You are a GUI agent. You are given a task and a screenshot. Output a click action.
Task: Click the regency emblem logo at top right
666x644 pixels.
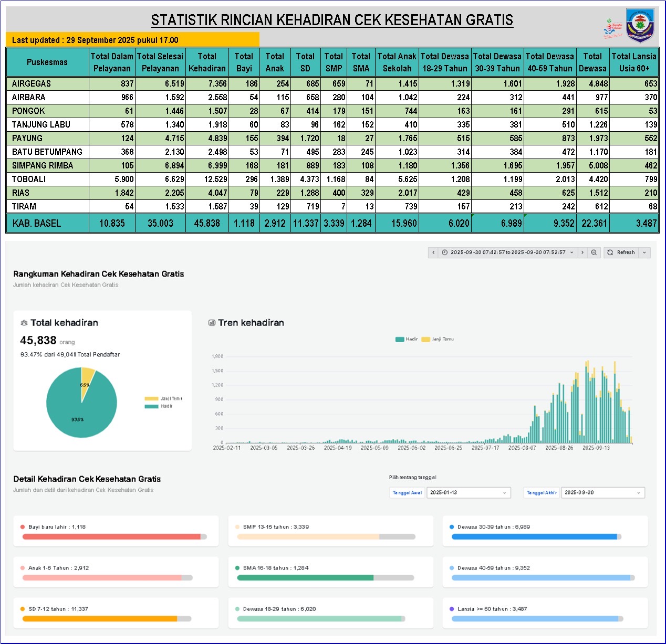[x=640, y=25]
